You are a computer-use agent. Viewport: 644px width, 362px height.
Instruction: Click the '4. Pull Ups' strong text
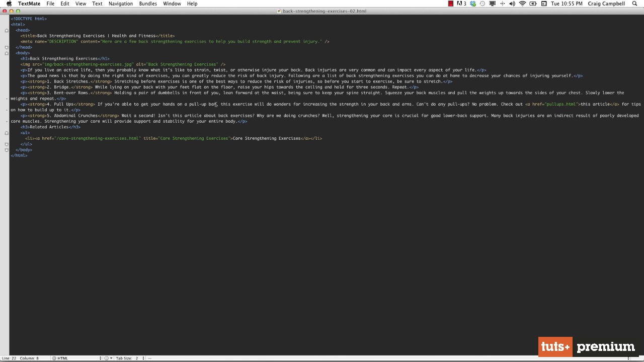[60, 104]
